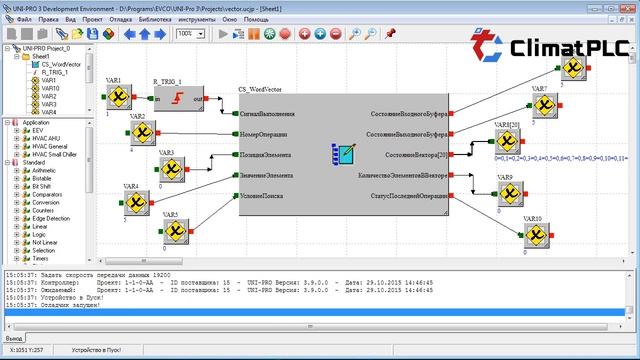
Task: Select the highlighted blue output log row
Action: pos(315,312)
